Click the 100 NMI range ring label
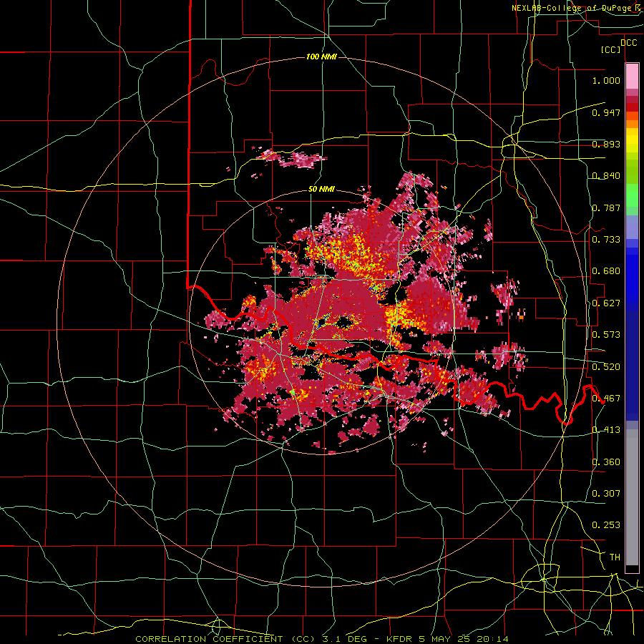Screen dimensions: 644x644 click(x=321, y=57)
